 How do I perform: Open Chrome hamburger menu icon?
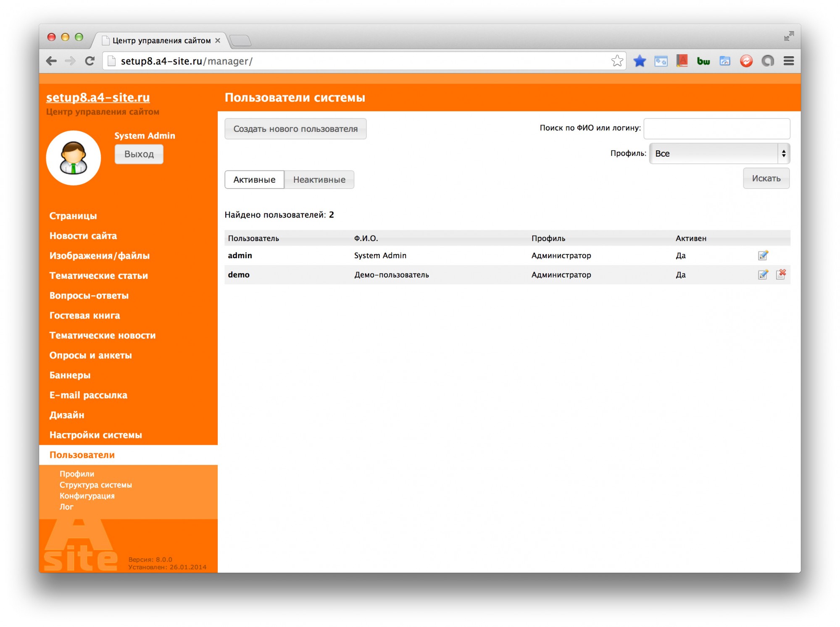point(788,61)
